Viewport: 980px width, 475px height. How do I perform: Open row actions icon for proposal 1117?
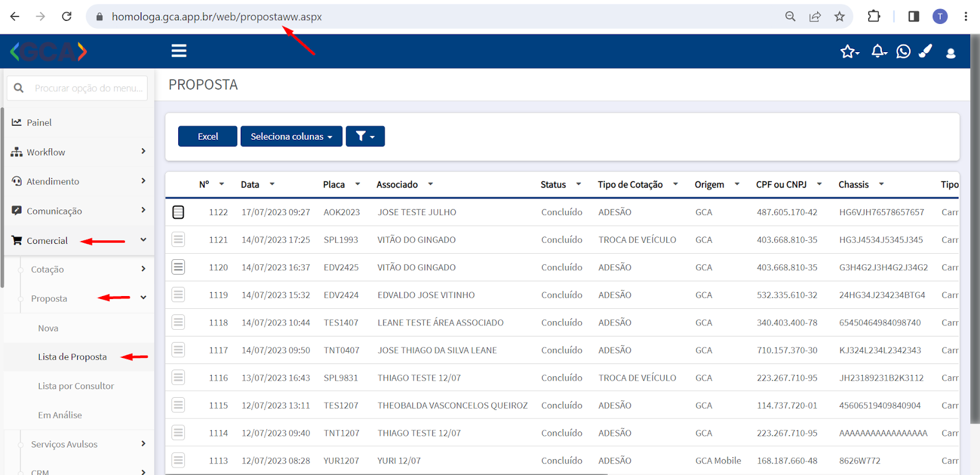(178, 350)
